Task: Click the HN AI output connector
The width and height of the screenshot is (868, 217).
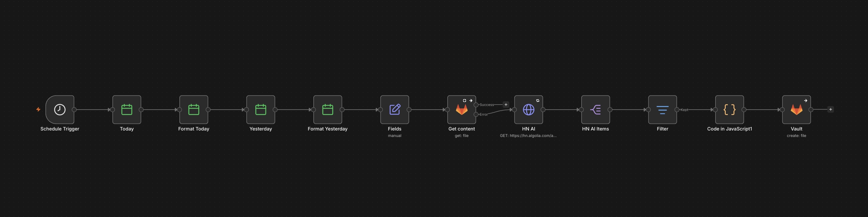Action: (x=543, y=110)
